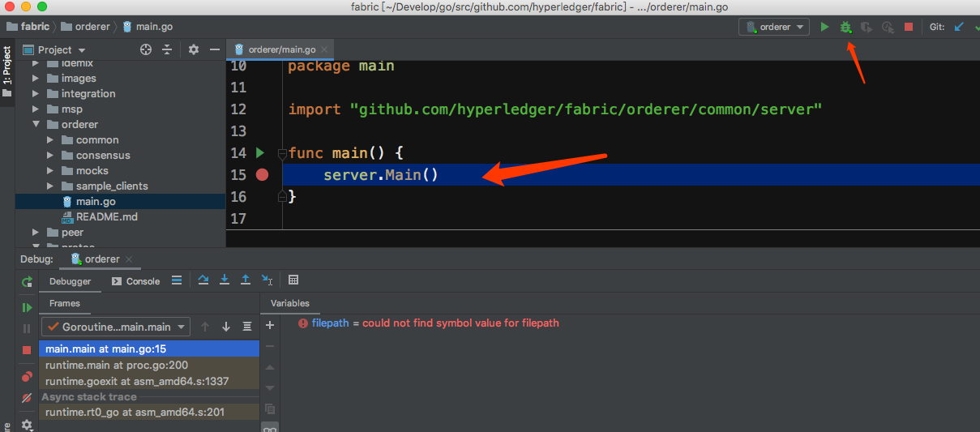Pause program in the debug sidebar
The height and width of the screenshot is (432, 980).
click(x=27, y=329)
